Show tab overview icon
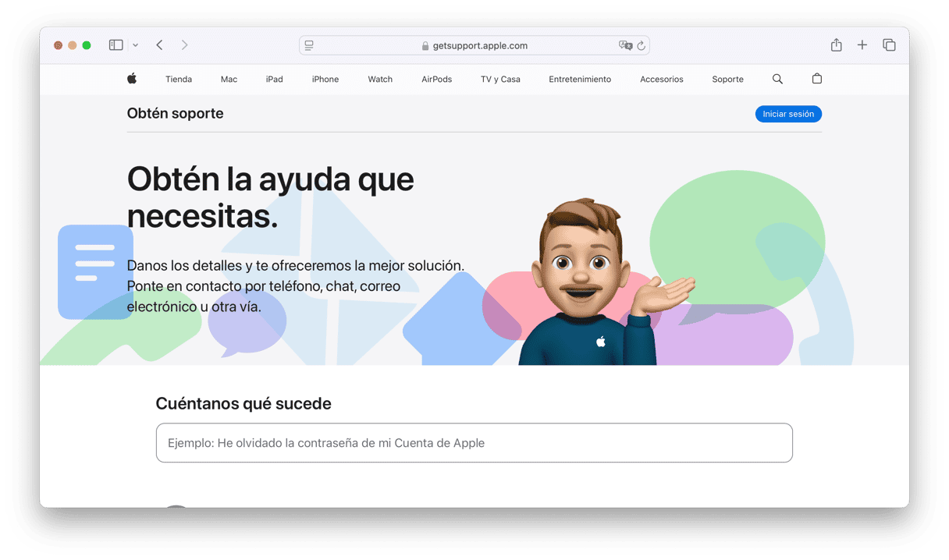Screen dimensions: 949x560 889,45
